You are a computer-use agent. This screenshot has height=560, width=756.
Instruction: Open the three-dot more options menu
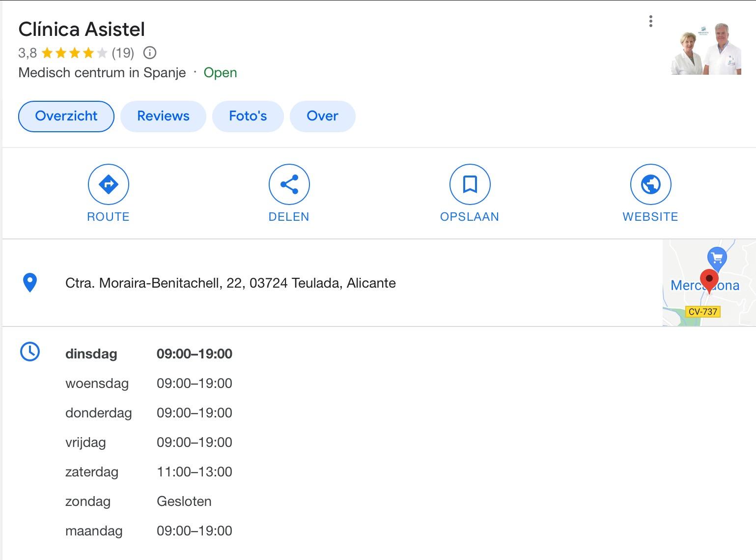[650, 21]
